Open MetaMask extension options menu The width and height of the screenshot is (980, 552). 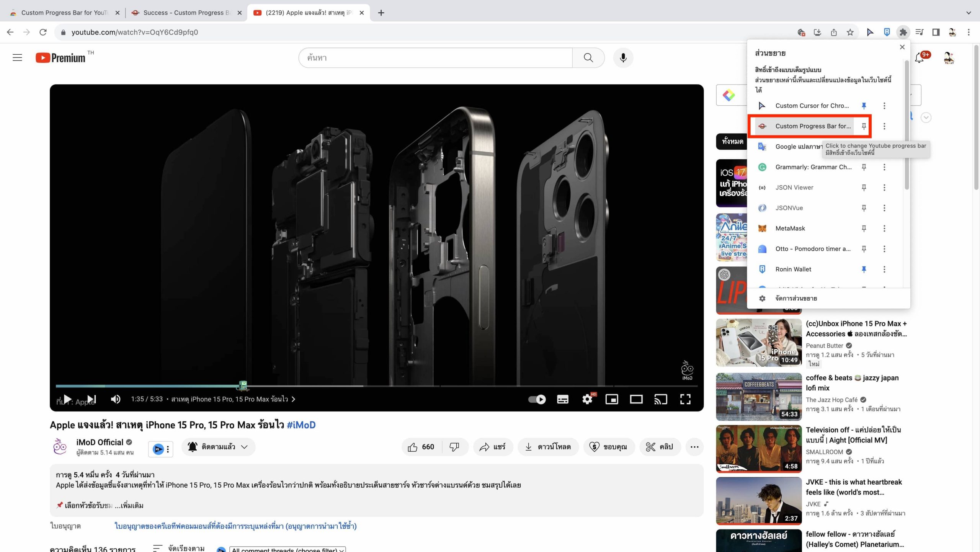[x=884, y=229]
